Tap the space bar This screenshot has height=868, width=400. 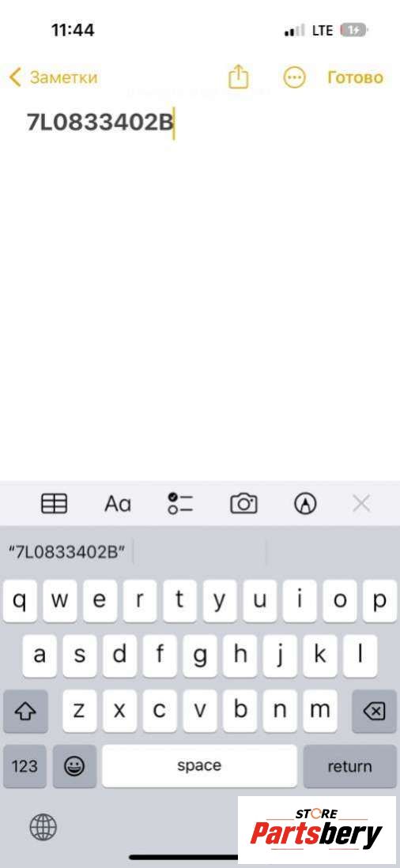(199, 766)
